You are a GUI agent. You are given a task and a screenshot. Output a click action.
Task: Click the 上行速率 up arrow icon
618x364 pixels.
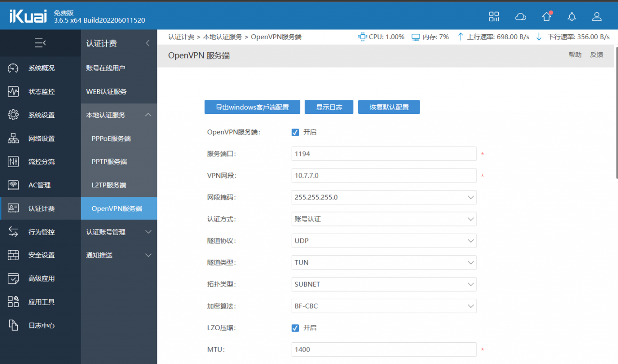[x=460, y=37]
